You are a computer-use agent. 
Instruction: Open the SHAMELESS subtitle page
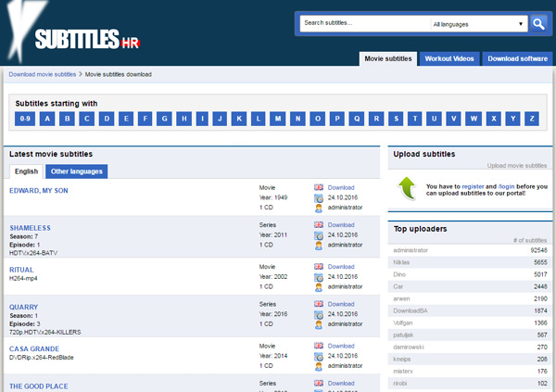pos(30,227)
